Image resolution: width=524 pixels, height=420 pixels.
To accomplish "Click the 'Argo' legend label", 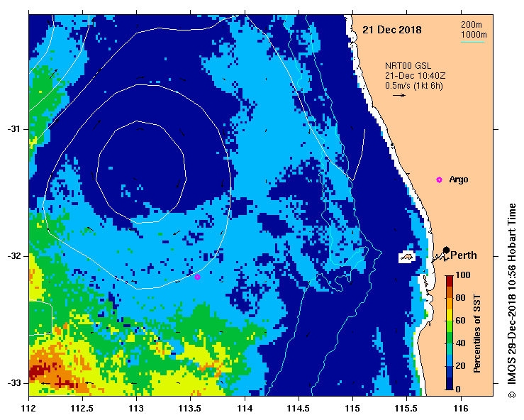I will tap(459, 179).
